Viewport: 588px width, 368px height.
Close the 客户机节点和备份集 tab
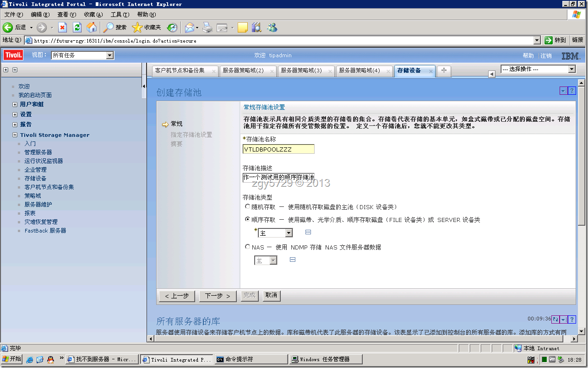tap(214, 71)
